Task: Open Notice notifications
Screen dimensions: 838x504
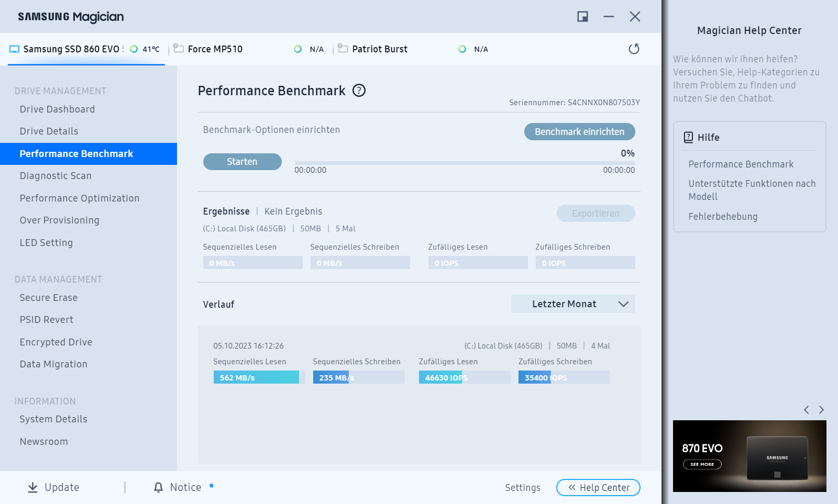Action: click(178, 487)
